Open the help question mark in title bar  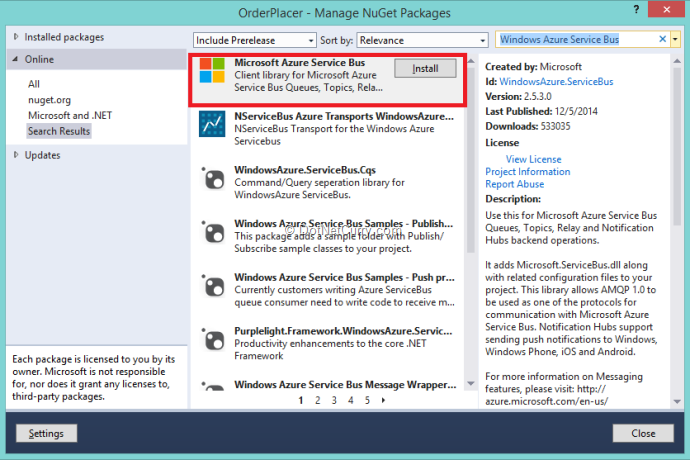coord(636,9)
